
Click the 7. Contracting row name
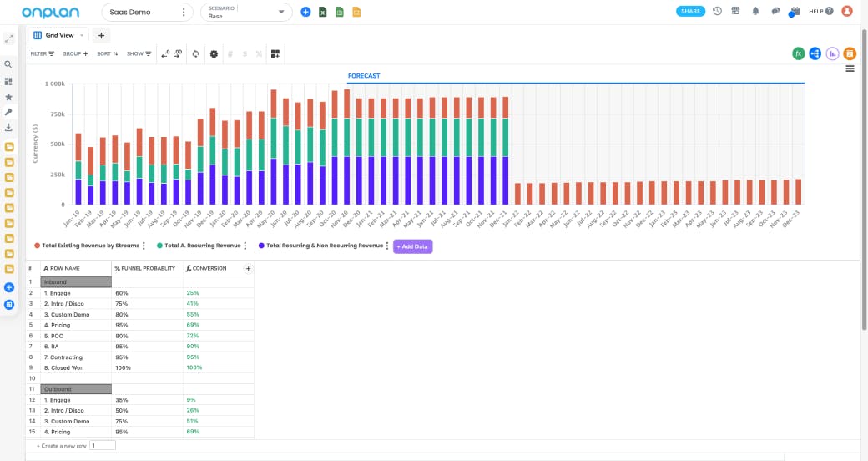[x=63, y=357]
